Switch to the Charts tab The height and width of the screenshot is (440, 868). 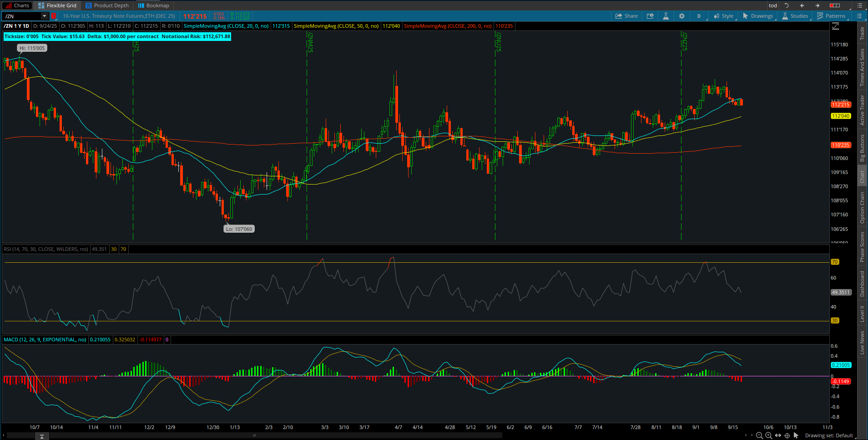(17, 5)
